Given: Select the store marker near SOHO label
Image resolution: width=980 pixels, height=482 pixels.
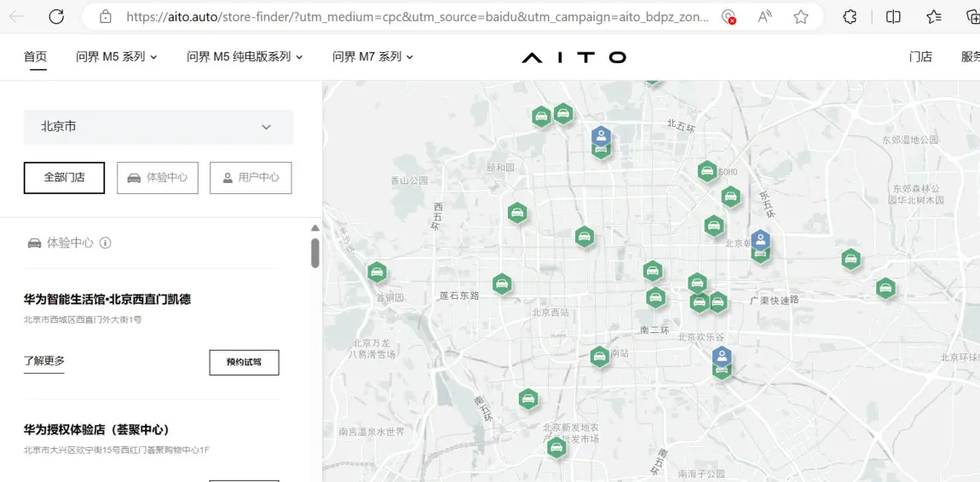Looking at the screenshot, I should [x=706, y=171].
